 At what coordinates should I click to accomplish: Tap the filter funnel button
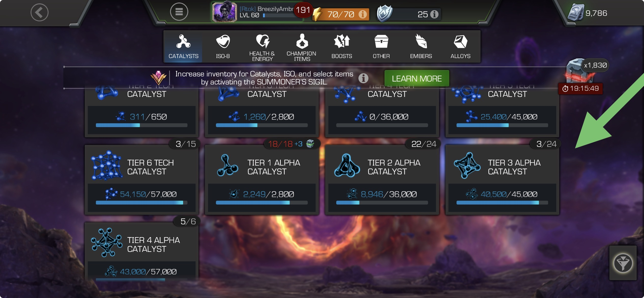(623, 263)
